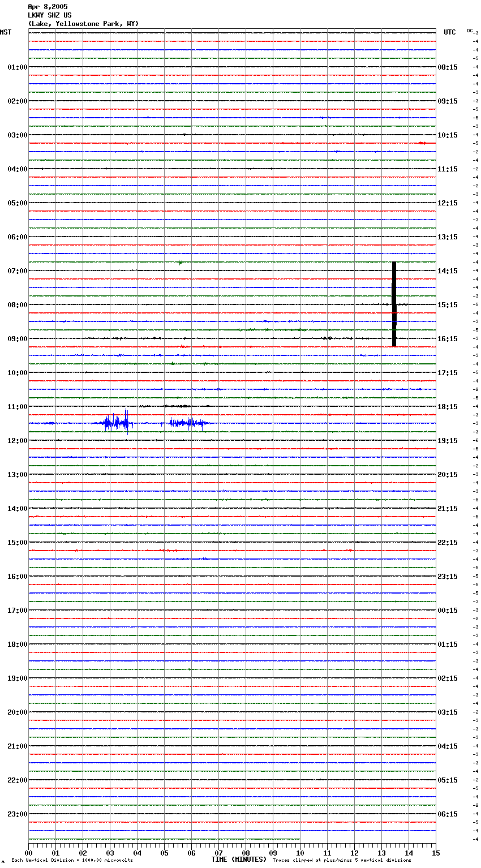481x868 pixels.
Task: Click the 20:15 UTC time label
Action: pos(448,475)
